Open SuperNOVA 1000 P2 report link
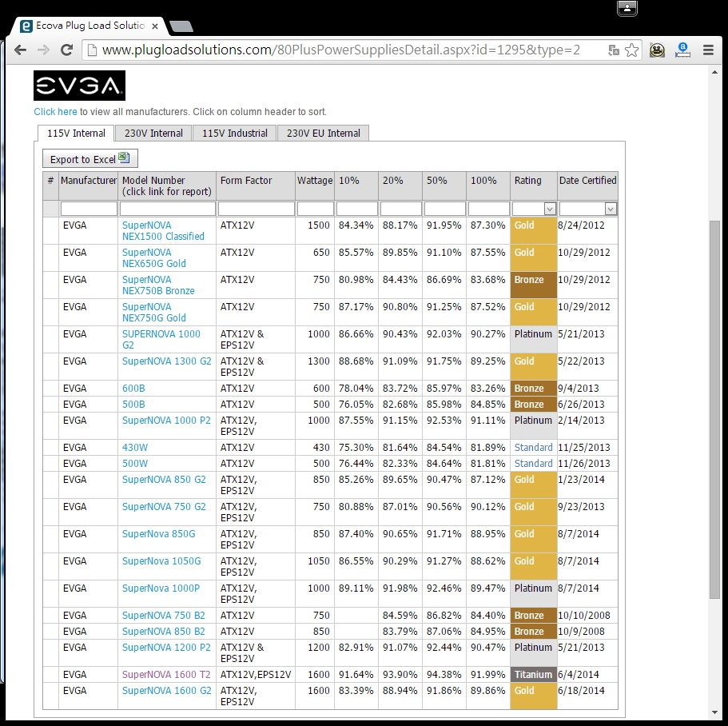The image size is (728, 726). click(165, 421)
